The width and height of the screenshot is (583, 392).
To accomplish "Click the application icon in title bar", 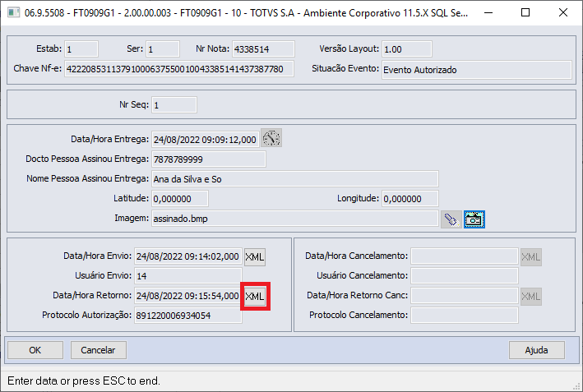I will click(x=13, y=12).
